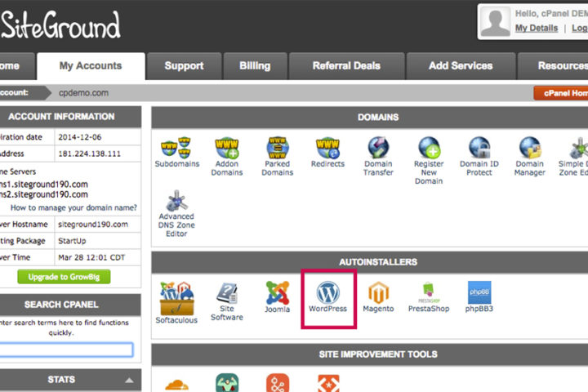Click the Search cPanel input field
Image resolution: width=588 pixels, height=392 pixels.
coord(66,350)
